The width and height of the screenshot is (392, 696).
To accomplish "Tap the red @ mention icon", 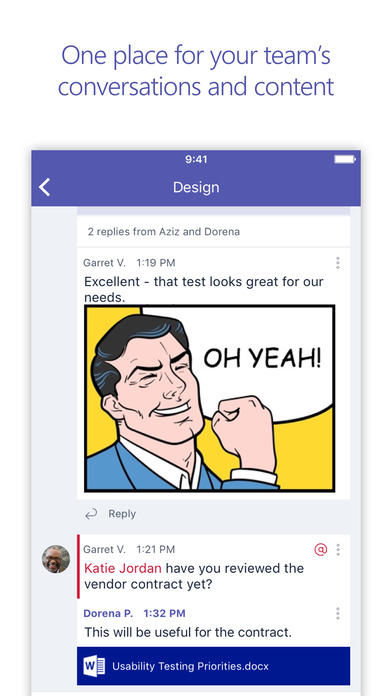I will point(321,550).
